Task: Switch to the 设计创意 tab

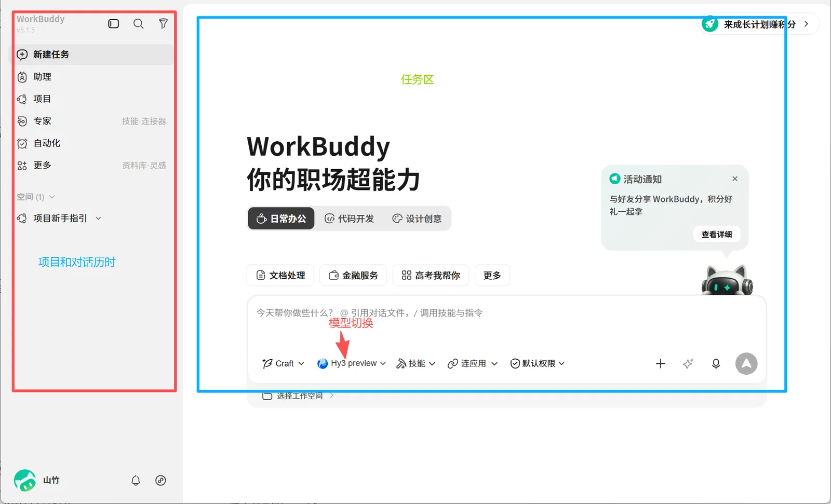Action: coord(417,219)
